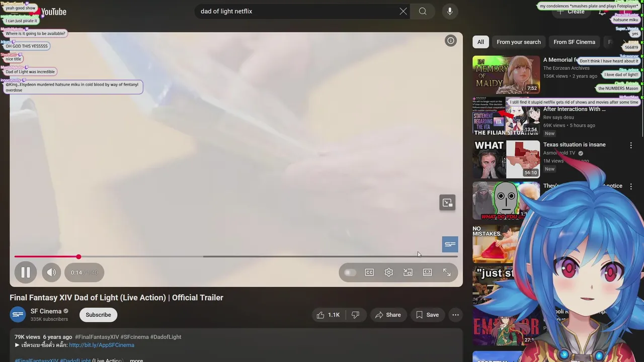Open Filian Situation video thumbnail
This screenshot has width=644, height=362.
pos(506,116)
